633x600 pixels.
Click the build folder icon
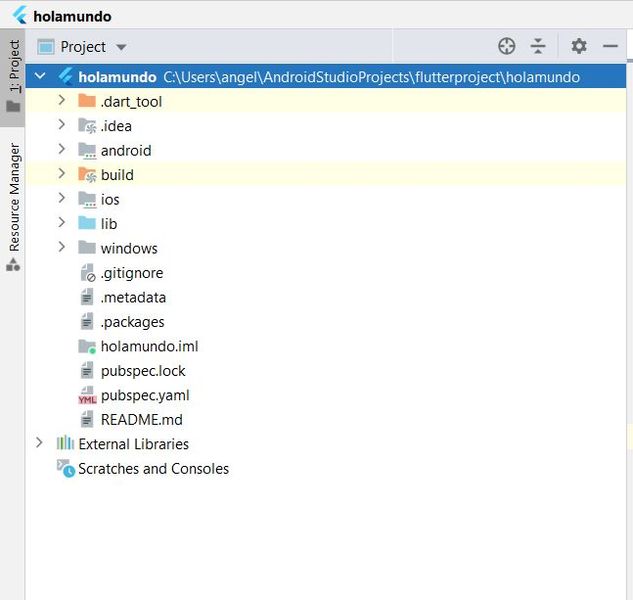[87, 174]
